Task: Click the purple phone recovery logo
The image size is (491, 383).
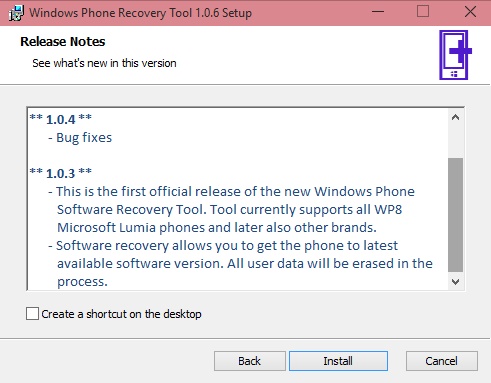Action: pos(455,55)
